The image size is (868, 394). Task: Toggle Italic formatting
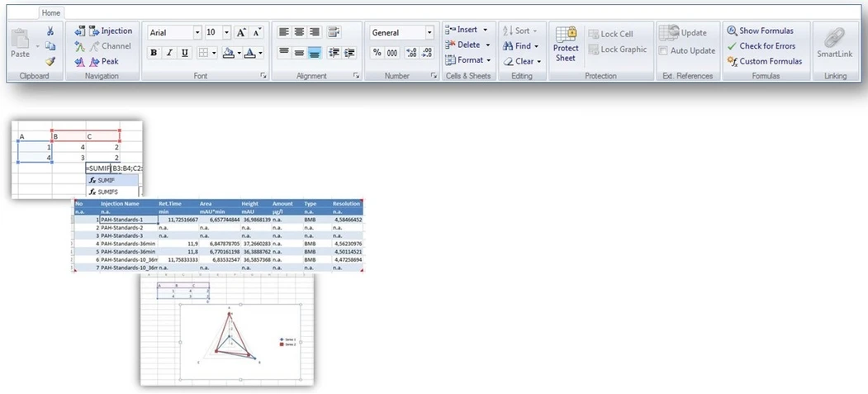point(169,53)
